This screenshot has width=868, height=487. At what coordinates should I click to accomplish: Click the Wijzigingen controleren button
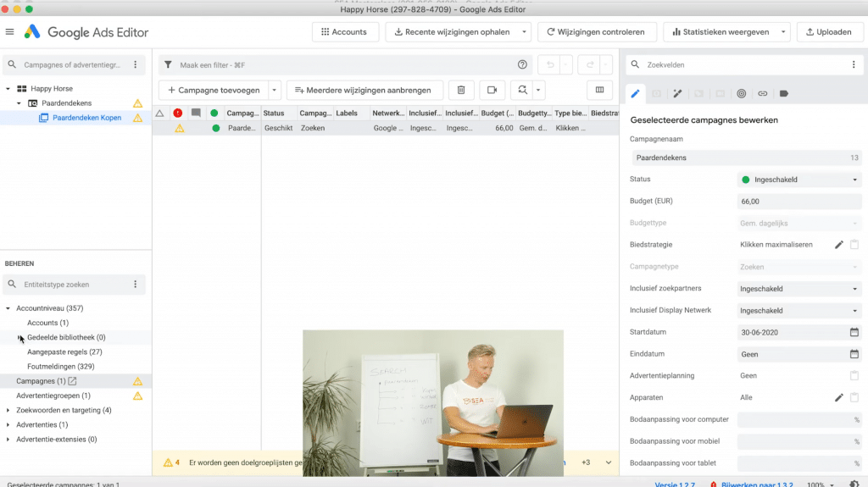[x=596, y=32]
